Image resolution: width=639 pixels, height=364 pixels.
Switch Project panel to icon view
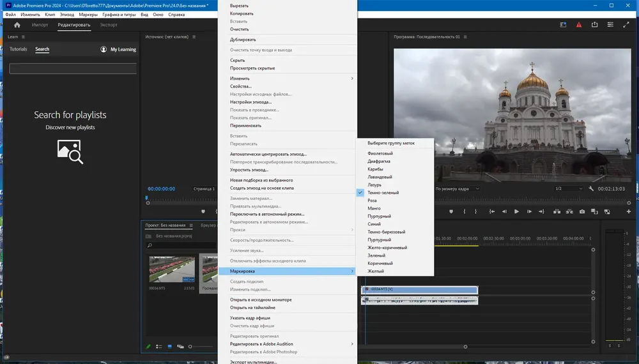169,347
